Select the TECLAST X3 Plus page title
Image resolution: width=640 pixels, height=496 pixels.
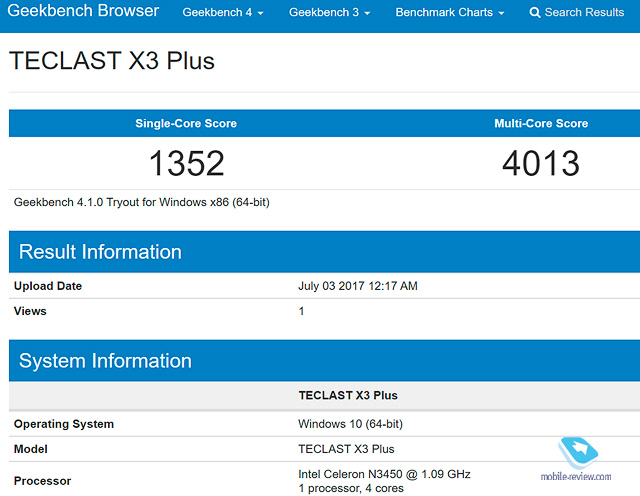(x=112, y=61)
